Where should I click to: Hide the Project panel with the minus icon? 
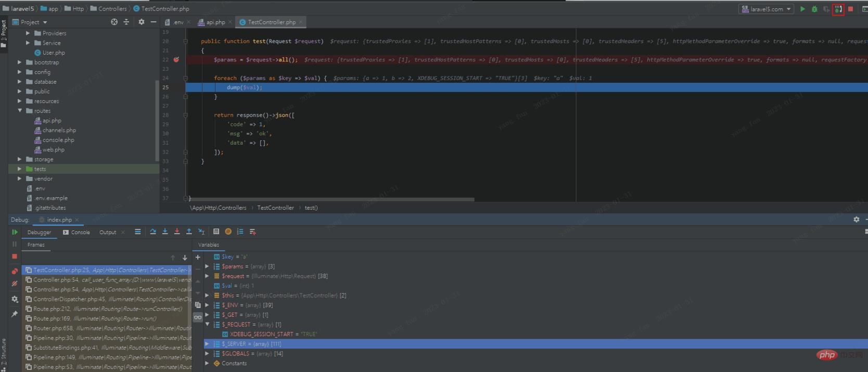pos(153,22)
